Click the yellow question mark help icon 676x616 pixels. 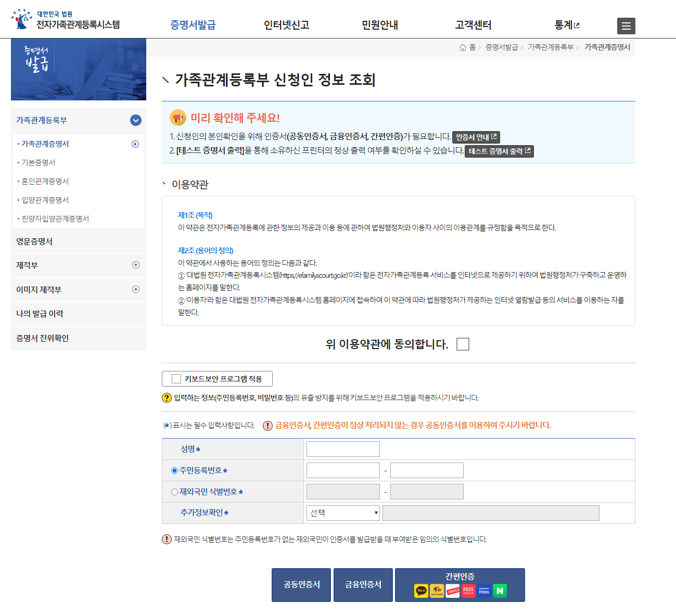coord(167,398)
